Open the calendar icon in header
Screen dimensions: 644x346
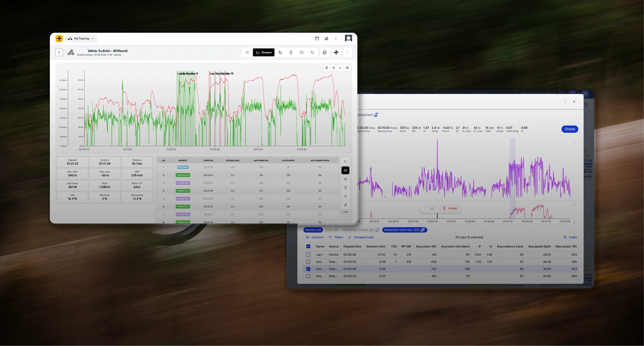(317, 38)
